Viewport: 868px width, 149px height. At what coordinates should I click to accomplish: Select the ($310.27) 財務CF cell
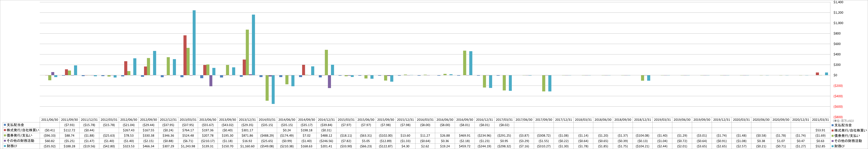pos(544,146)
